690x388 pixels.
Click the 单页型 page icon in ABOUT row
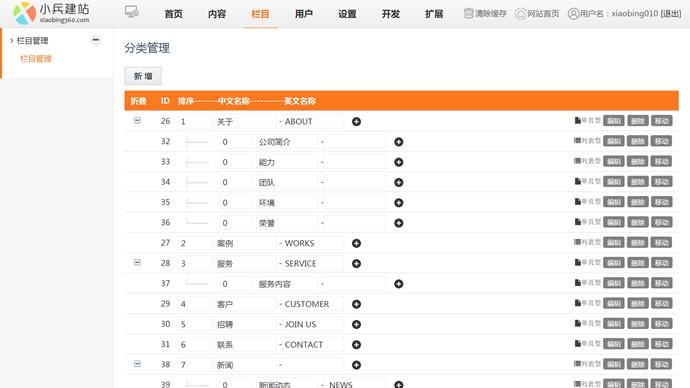(x=577, y=121)
